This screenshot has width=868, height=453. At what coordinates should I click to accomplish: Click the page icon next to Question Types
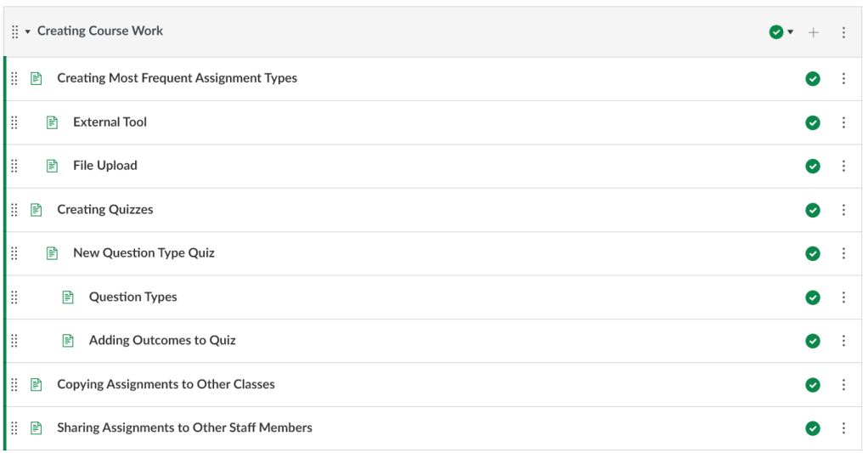tap(69, 297)
